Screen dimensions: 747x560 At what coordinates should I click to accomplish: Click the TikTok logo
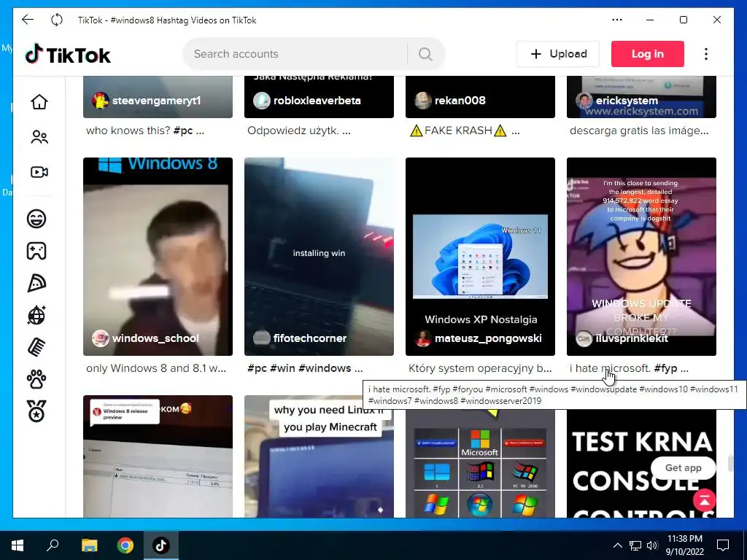(x=68, y=54)
